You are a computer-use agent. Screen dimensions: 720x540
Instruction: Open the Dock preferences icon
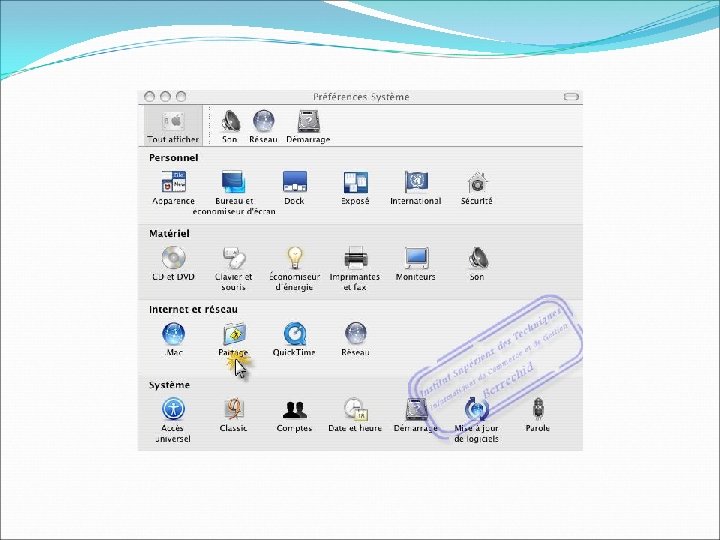(x=294, y=182)
